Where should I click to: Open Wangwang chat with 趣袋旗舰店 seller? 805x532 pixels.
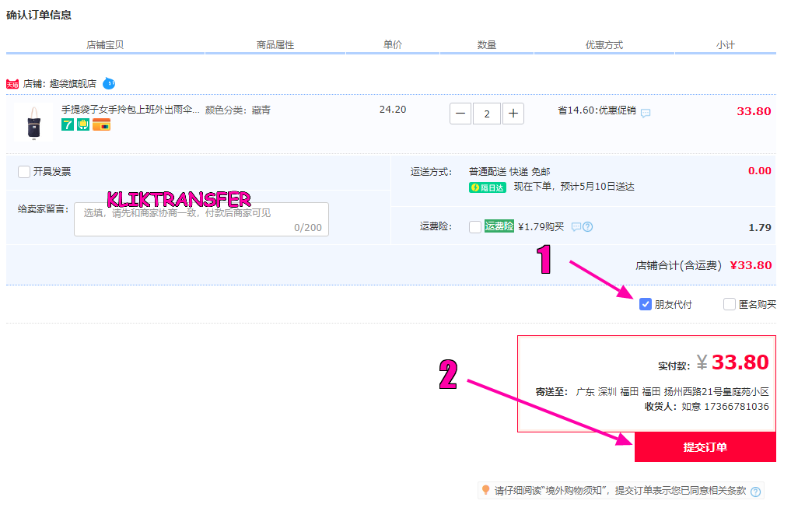[x=109, y=83]
